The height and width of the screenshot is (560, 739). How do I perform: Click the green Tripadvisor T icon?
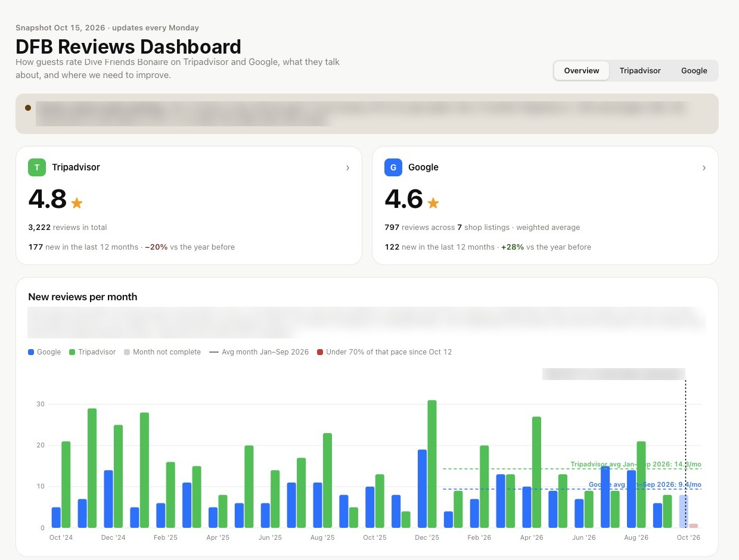coord(37,167)
